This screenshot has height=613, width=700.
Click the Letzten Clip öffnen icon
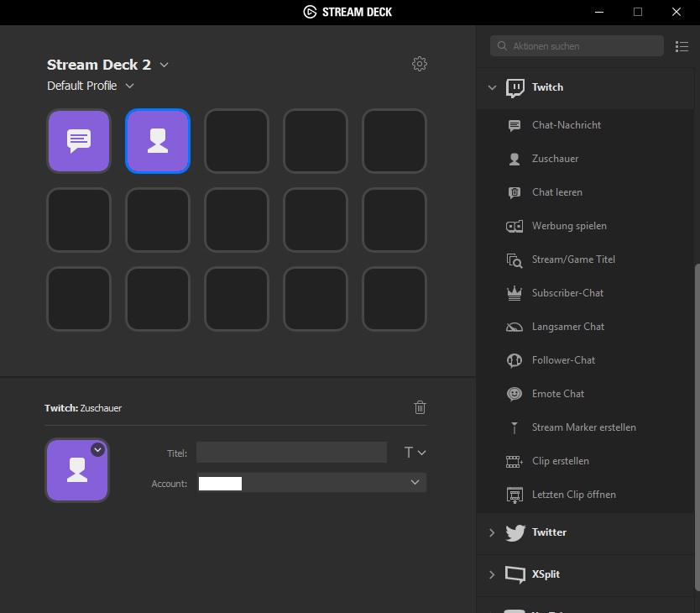(x=515, y=495)
